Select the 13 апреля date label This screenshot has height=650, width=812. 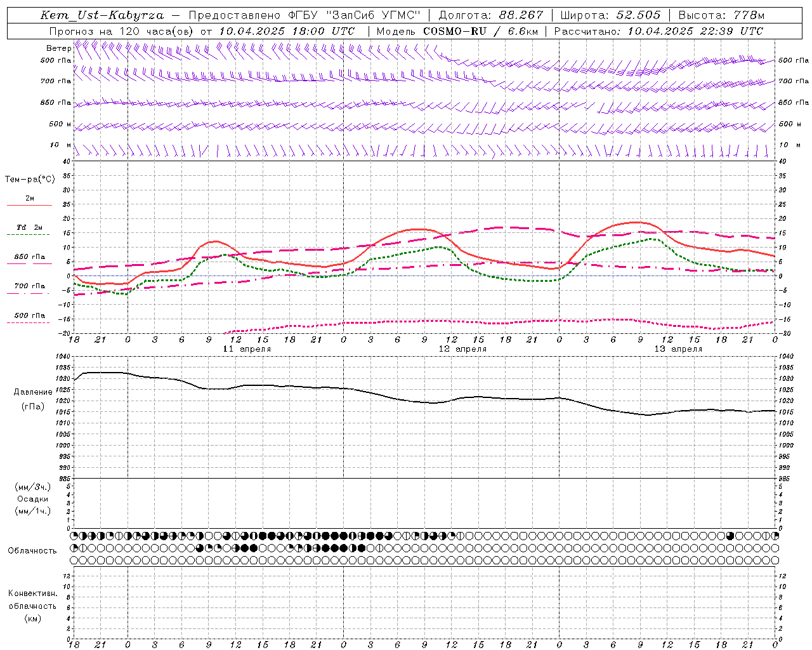coord(678,349)
